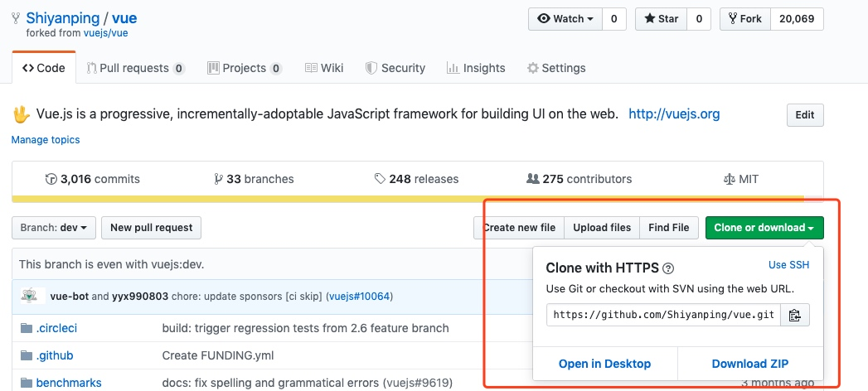Switch to the Code tab
This screenshot has height=391, width=868.
pos(44,68)
